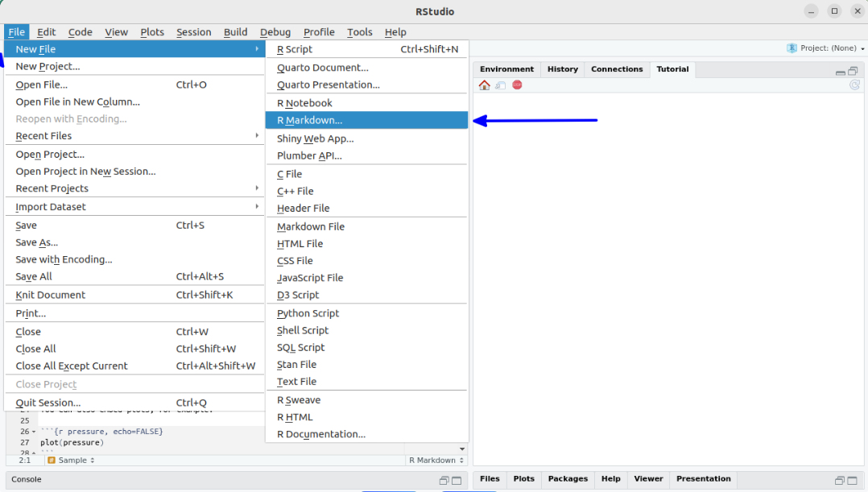
Task: Minimize the Files pane
Action: tap(840, 481)
